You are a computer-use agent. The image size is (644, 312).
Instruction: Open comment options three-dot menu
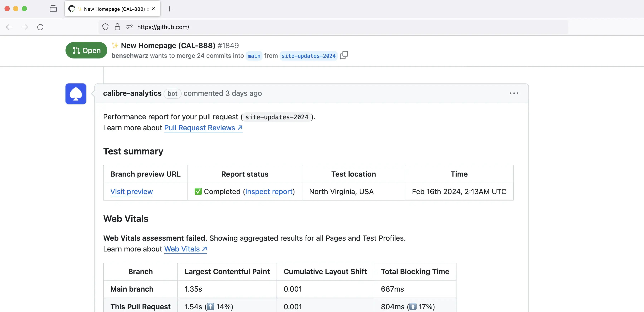click(514, 93)
